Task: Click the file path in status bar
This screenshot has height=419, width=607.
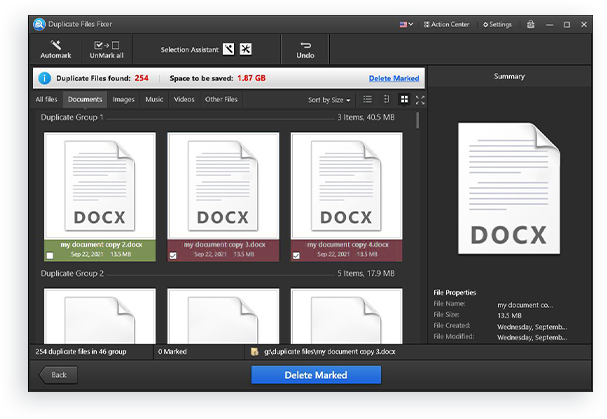Action: [329, 352]
